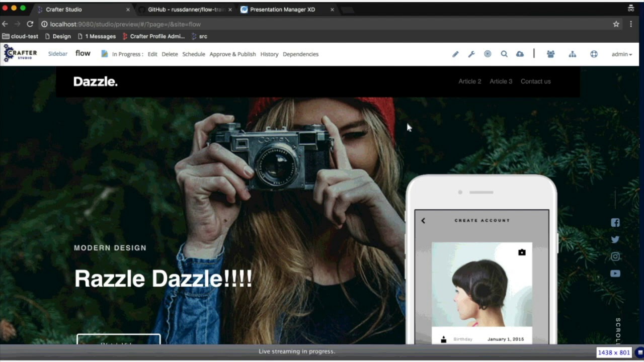This screenshot has height=362, width=644.
Task: Open History in the toolbar
Action: [x=269, y=54]
